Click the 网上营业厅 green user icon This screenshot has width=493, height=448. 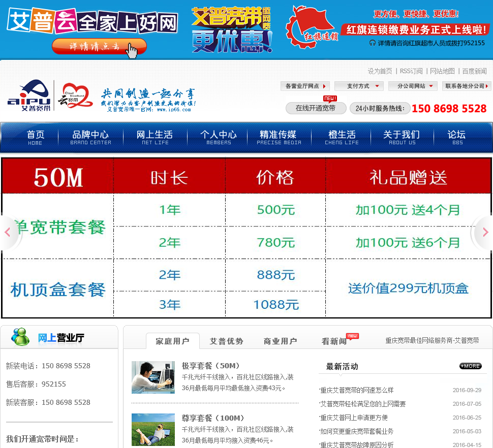pos(20,337)
